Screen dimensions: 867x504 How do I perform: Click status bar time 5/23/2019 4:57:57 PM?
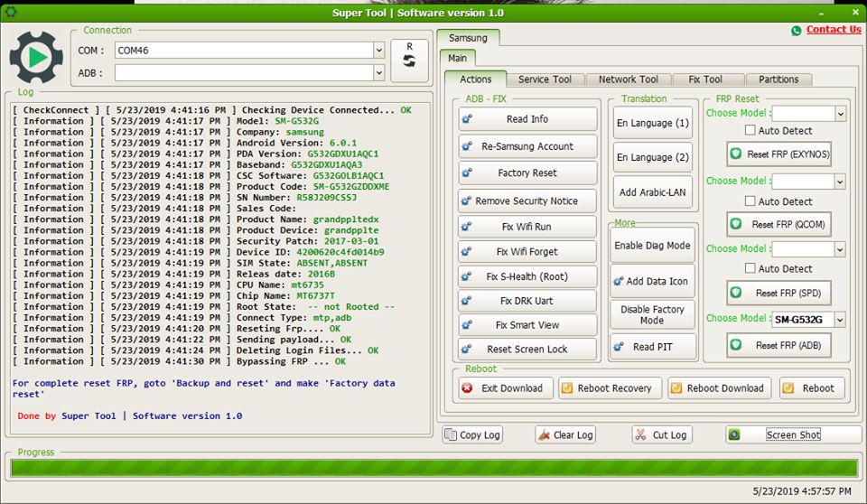pyautogui.click(x=802, y=490)
